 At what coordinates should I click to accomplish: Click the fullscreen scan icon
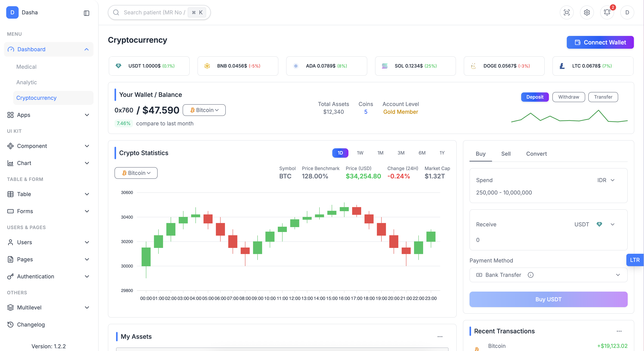(x=567, y=12)
